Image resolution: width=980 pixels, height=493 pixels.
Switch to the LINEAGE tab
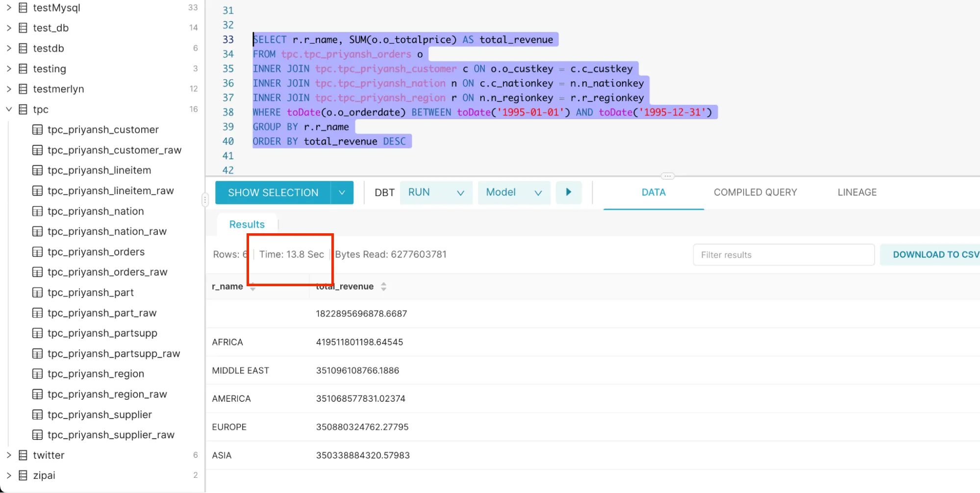tap(857, 193)
